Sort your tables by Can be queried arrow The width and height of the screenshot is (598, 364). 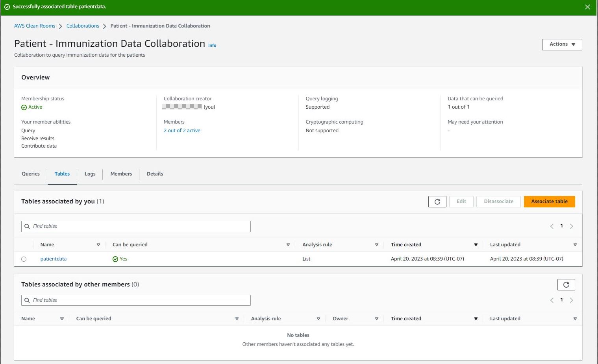(288, 245)
